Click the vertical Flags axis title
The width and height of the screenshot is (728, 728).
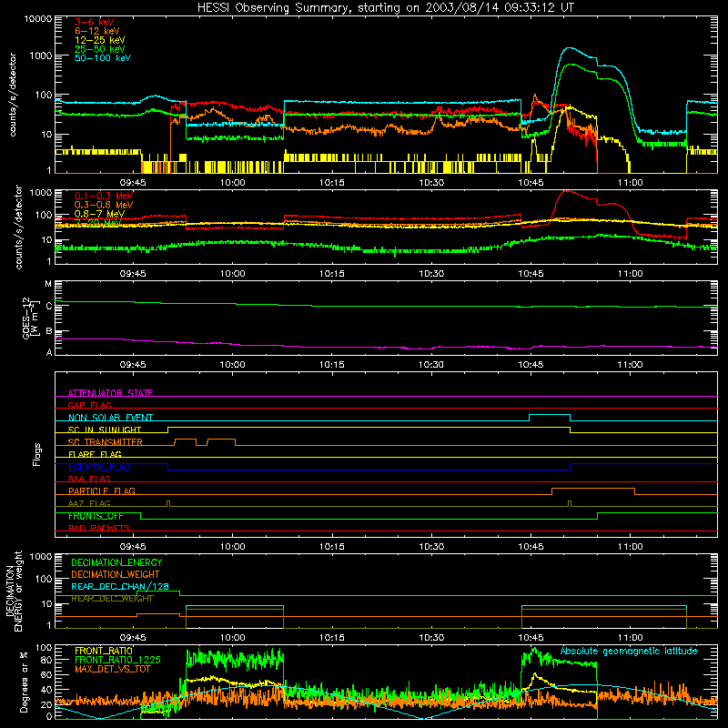coord(37,454)
